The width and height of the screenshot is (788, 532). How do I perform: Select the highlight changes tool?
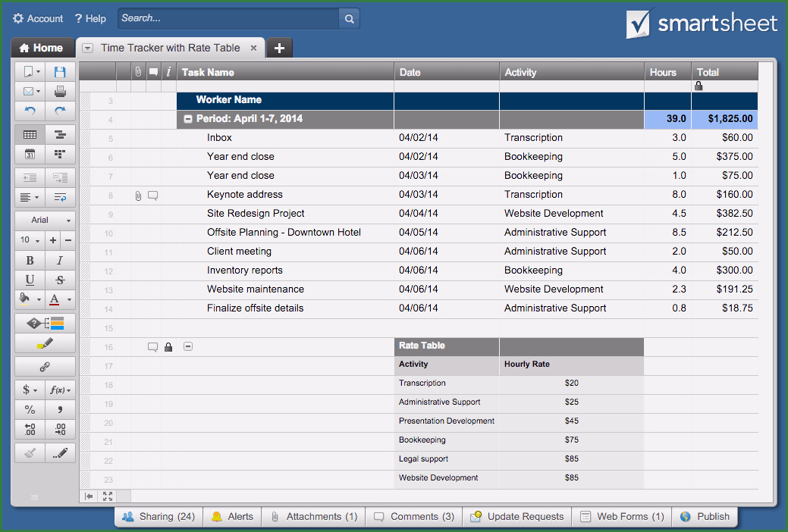[x=45, y=343]
